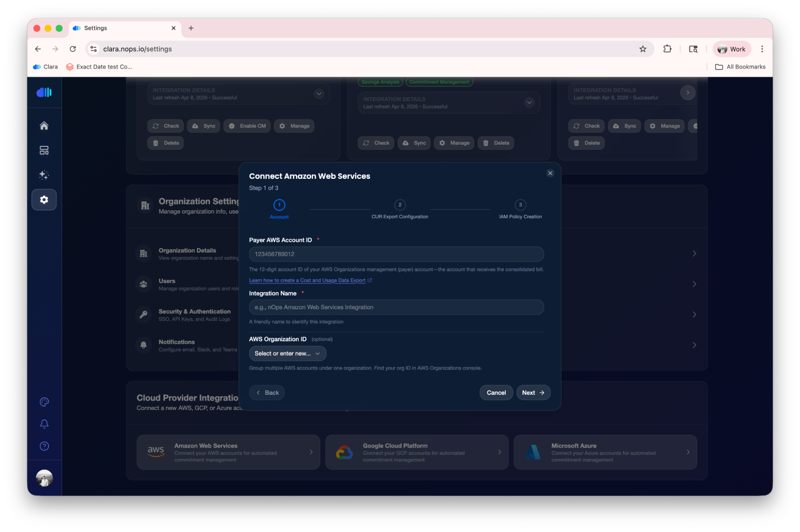Select step 2 CUR Export Configuration
Viewport: 800px width, 532px height.
coord(399,205)
